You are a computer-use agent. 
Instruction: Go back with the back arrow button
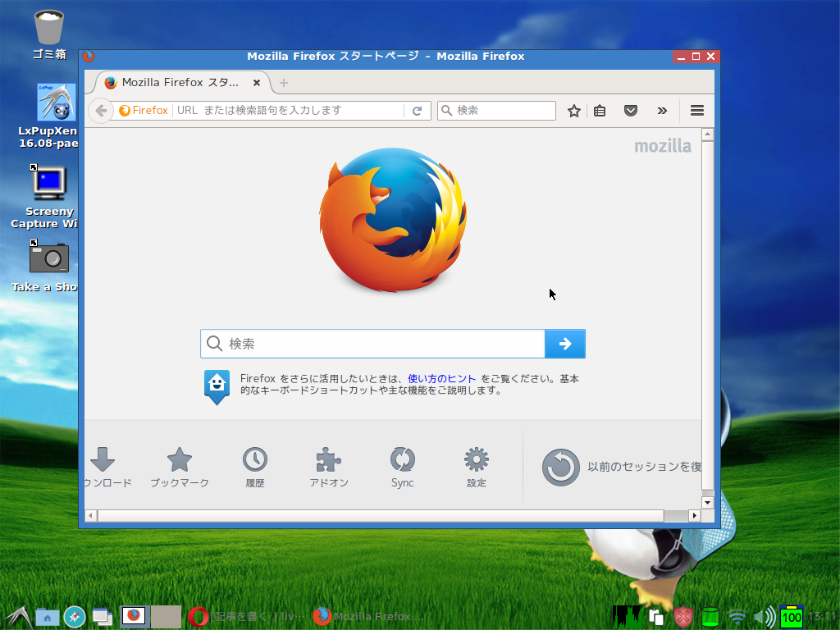tap(100, 111)
